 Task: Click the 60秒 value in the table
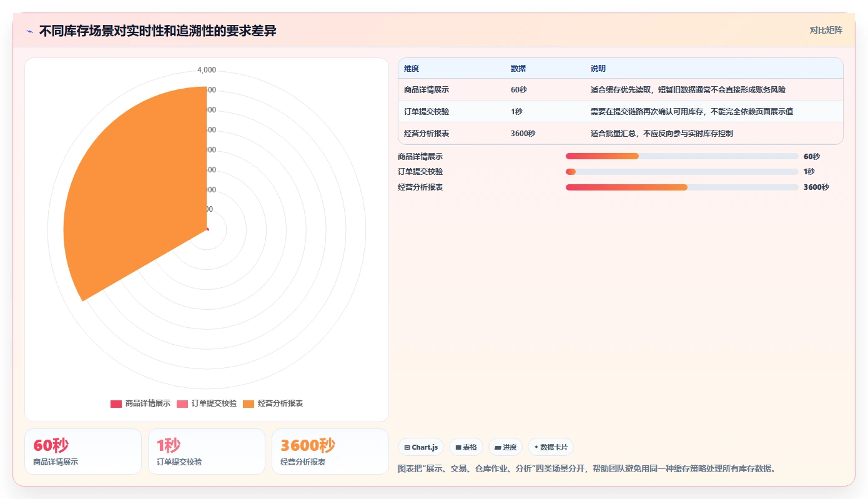[519, 90]
